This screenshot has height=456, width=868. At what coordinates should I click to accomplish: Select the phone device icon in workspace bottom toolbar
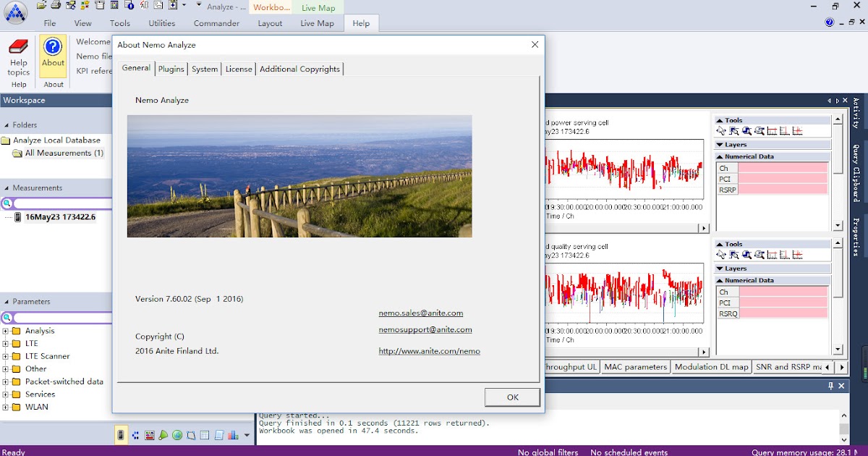121,435
